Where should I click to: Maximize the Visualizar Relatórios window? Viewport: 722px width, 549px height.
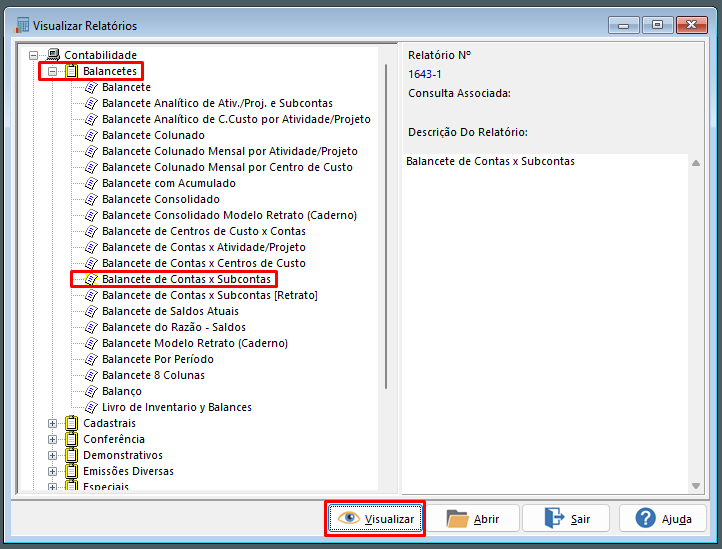(x=658, y=25)
